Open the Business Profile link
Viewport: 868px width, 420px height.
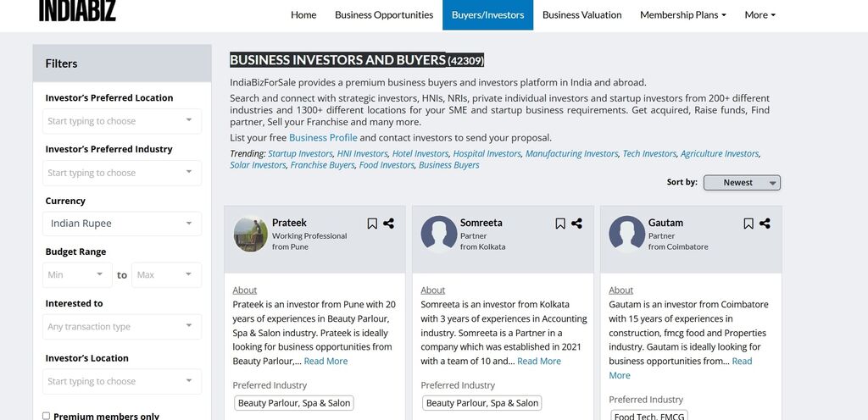pos(323,138)
